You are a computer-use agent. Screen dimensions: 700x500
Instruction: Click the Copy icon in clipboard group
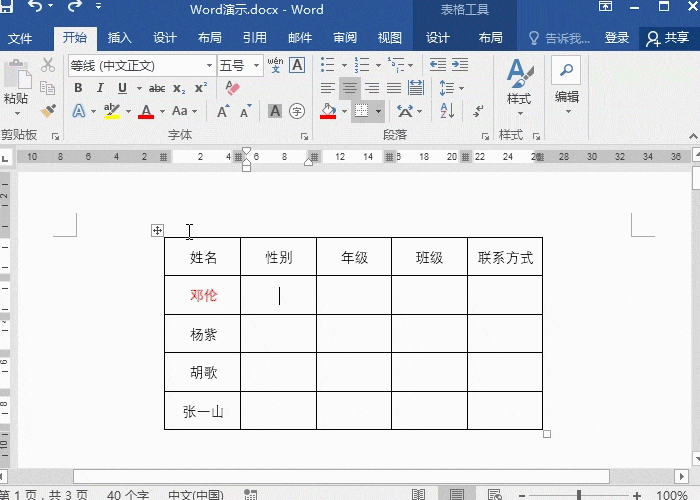47,88
